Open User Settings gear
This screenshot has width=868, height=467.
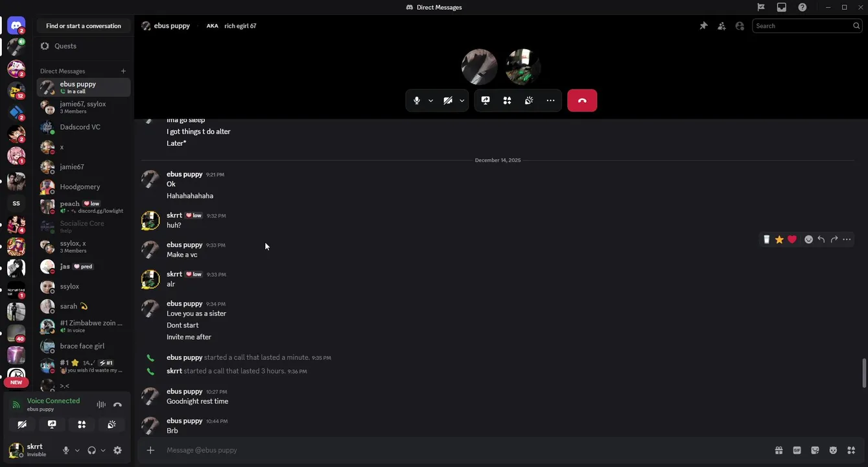(x=117, y=450)
